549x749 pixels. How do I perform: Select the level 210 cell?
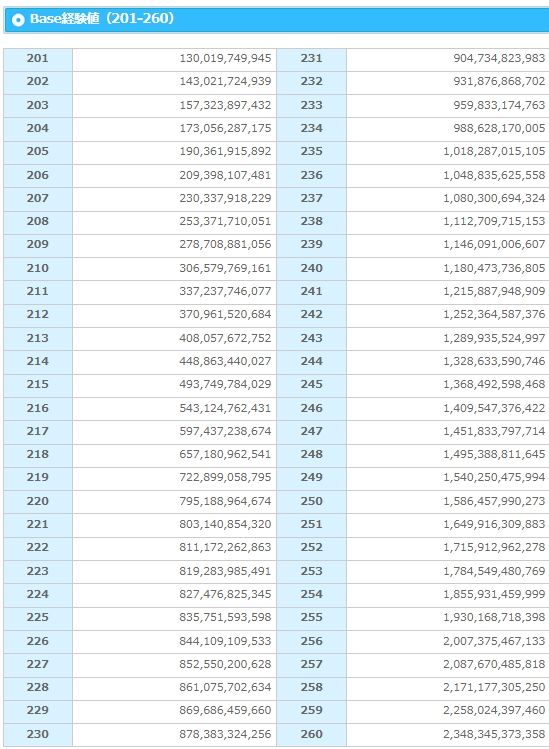click(38, 268)
